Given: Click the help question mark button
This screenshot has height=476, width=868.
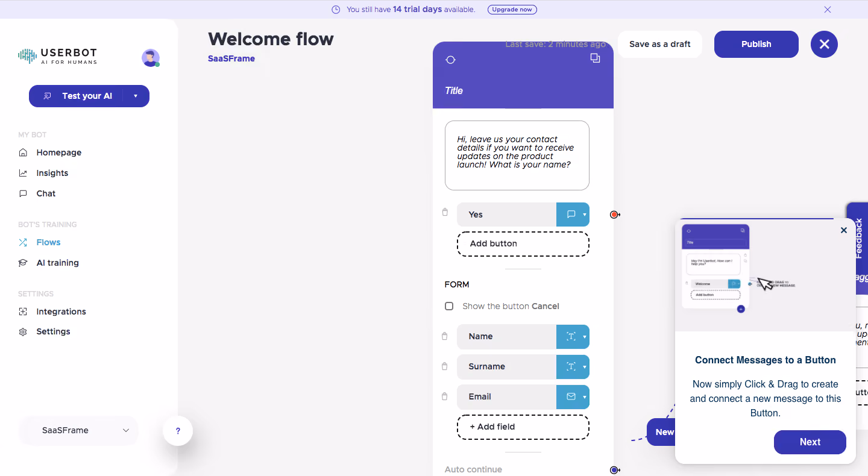Looking at the screenshot, I should pyautogui.click(x=178, y=431).
